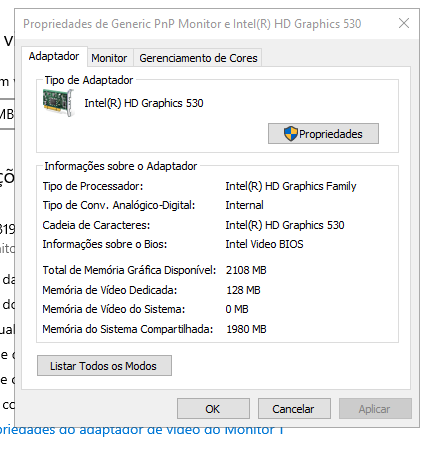Open the Gerenciamento de Cores tab
This screenshot has width=434, height=449.
tap(198, 58)
